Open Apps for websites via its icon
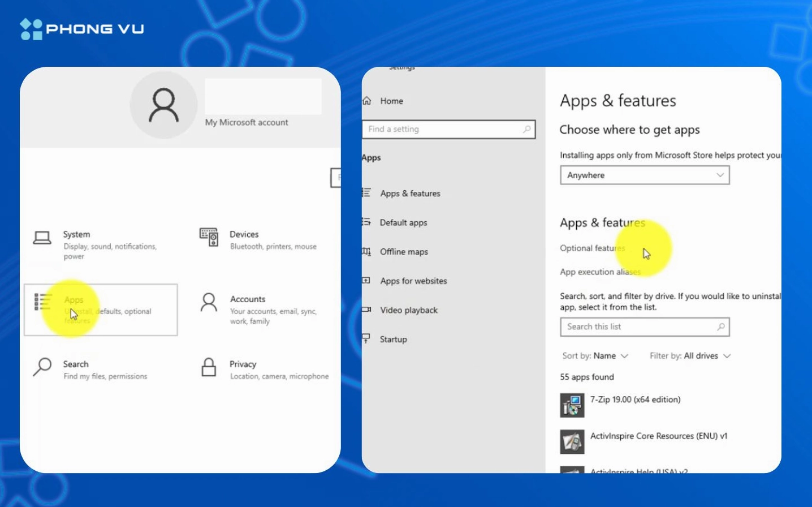This screenshot has width=812, height=507. 367,281
